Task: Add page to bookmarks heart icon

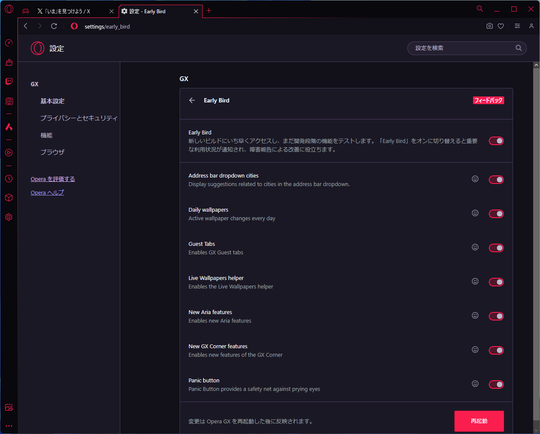Action: coord(501,26)
